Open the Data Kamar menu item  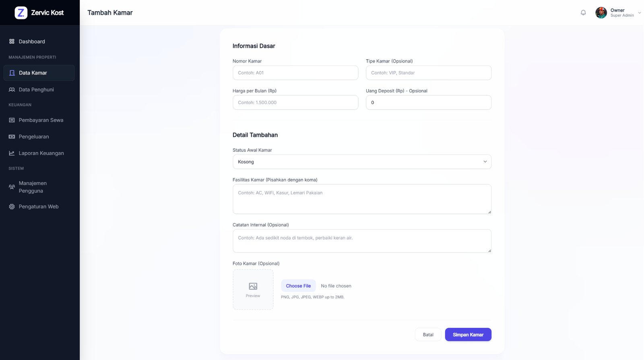pyautogui.click(x=39, y=73)
